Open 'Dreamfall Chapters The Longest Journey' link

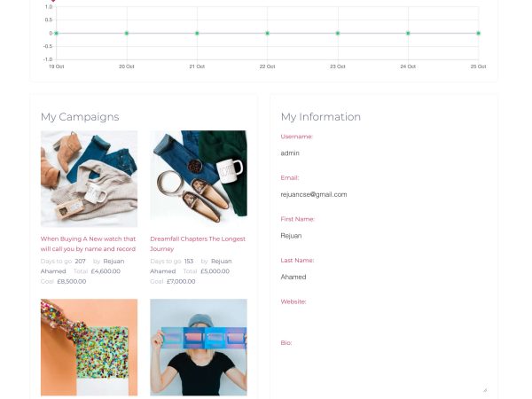click(x=198, y=244)
